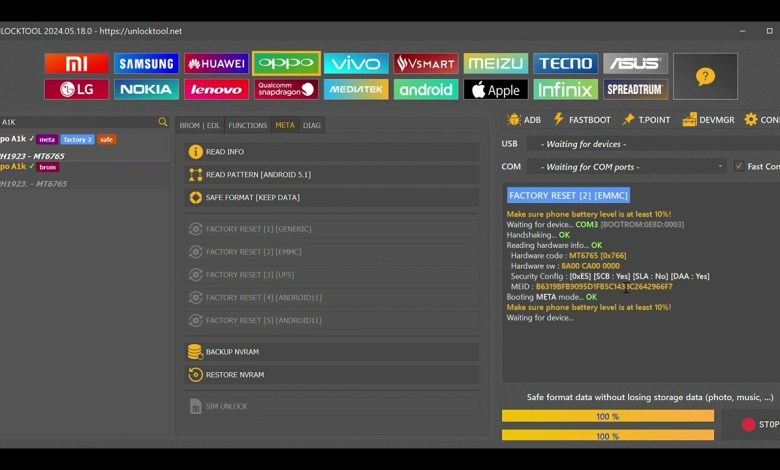Select the Vivo brand tile
Viewport: 780px width, 470px height.
point(356,64)
